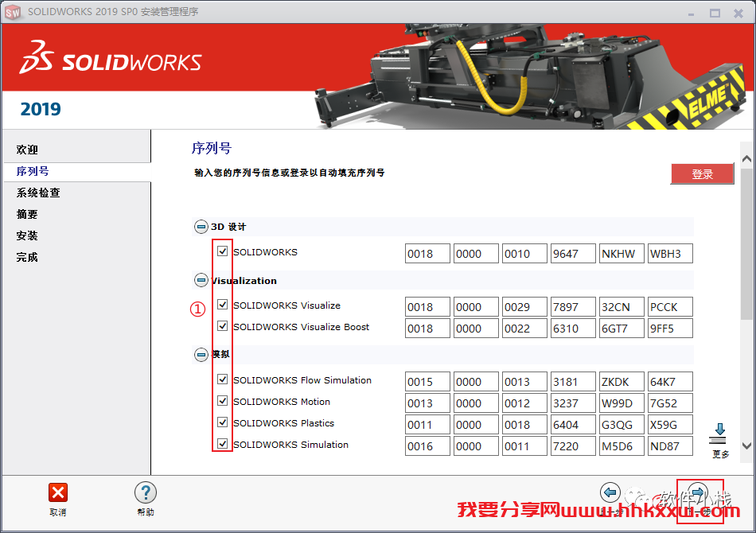Select 安装 in the sidebar
The height and width of the screenshot is (533, 756).
27,235
